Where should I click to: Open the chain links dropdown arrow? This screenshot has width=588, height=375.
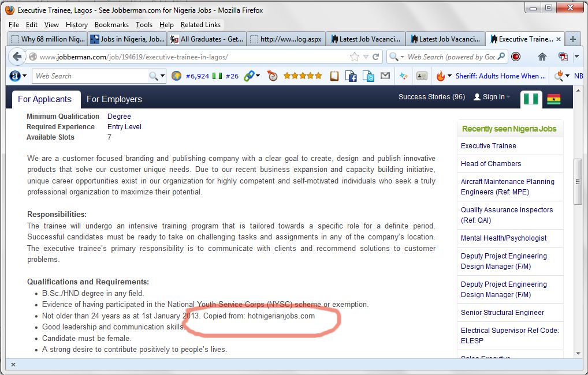[258, 76]
